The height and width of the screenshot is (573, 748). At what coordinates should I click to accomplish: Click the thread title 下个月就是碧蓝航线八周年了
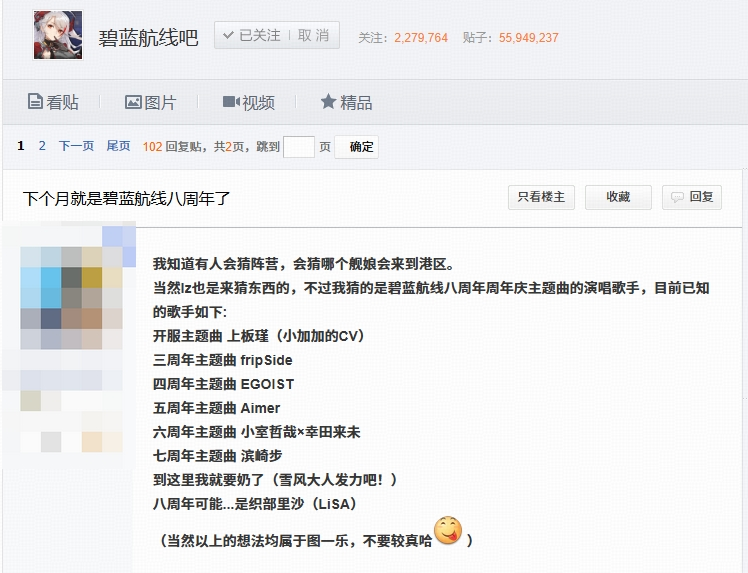click(x=126, y=198)
